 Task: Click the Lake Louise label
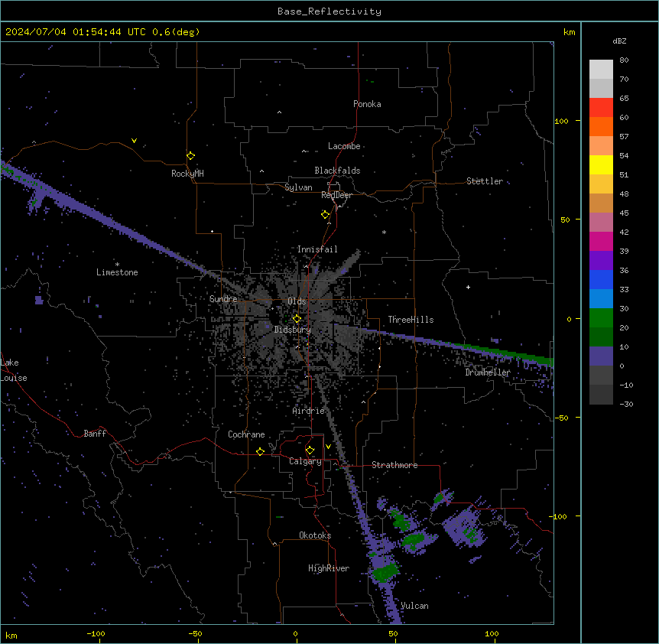pyautogui.click(x=14, y=370)
